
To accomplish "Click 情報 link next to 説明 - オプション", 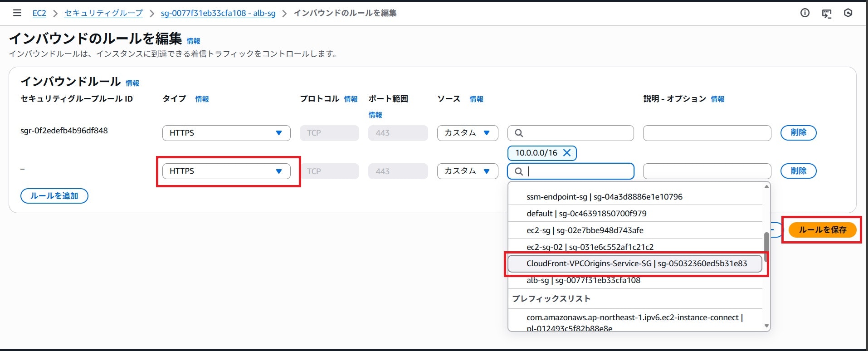I will point(718,99).
